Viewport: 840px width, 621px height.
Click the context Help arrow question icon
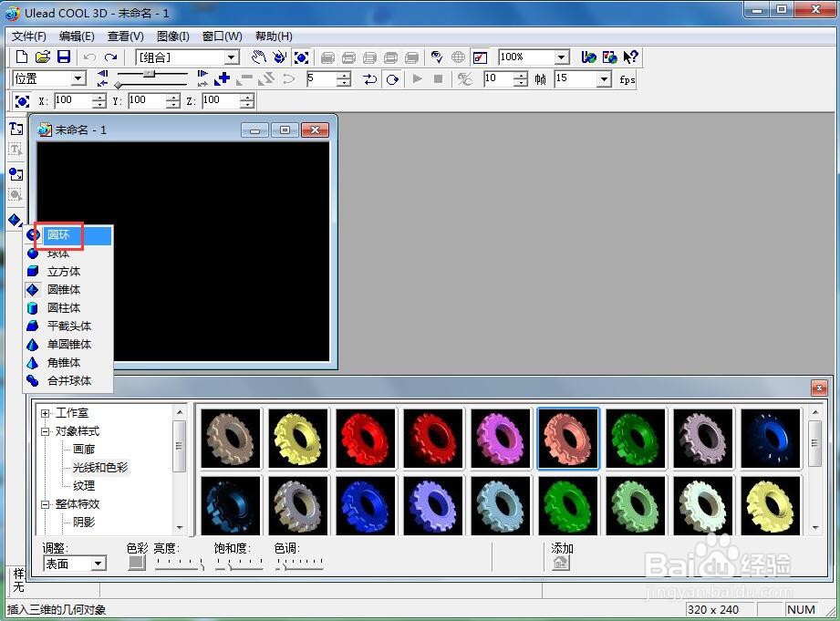point(630,57)
